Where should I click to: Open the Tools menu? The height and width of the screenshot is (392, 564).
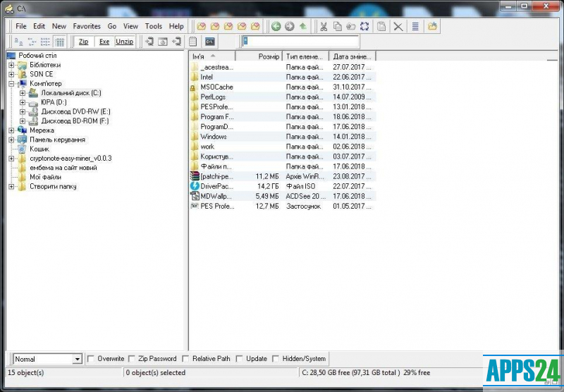point(153,26)
